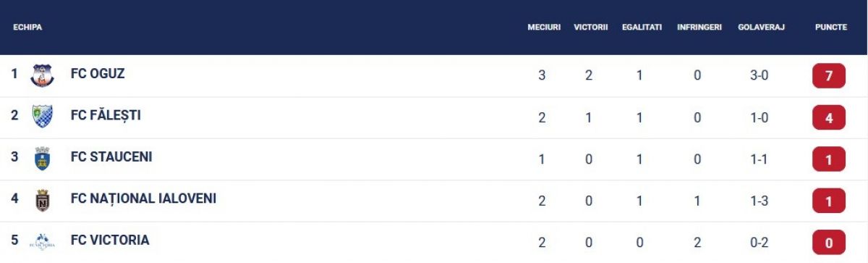Open the FC FĂLEȘTI team link
868x263 pixels.
point(106,115)
